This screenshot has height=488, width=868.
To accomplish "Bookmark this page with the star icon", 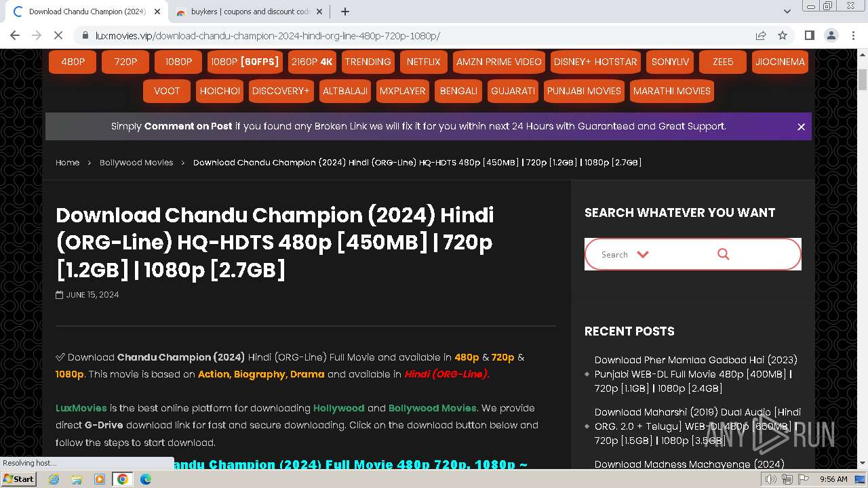I will tap(783, 35).
